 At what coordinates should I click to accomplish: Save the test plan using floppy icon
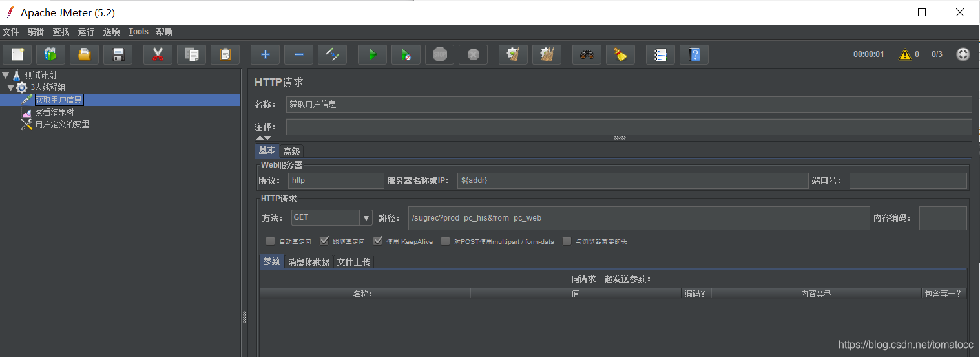point(118,54)
